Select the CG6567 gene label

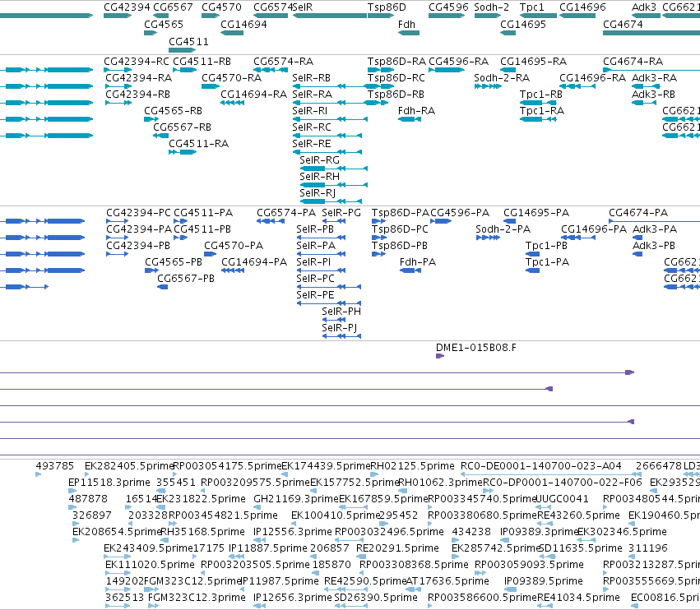(x=174, y=7)
